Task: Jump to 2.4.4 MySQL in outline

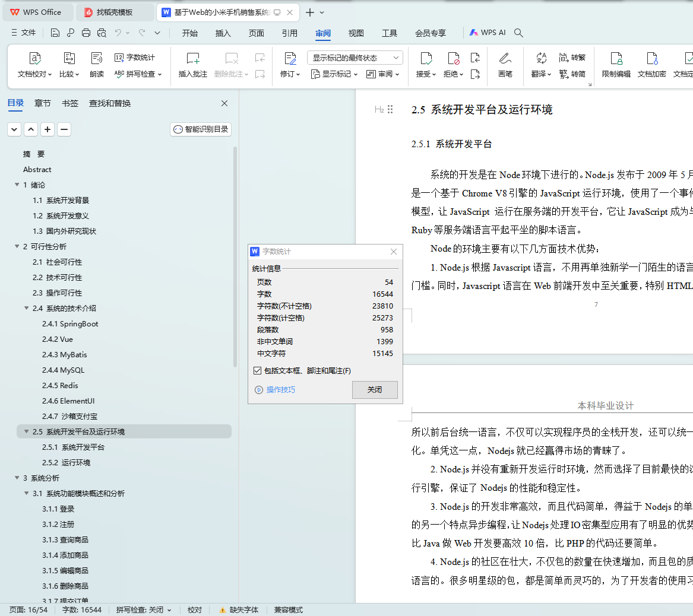Action: [x=63, y=370]
